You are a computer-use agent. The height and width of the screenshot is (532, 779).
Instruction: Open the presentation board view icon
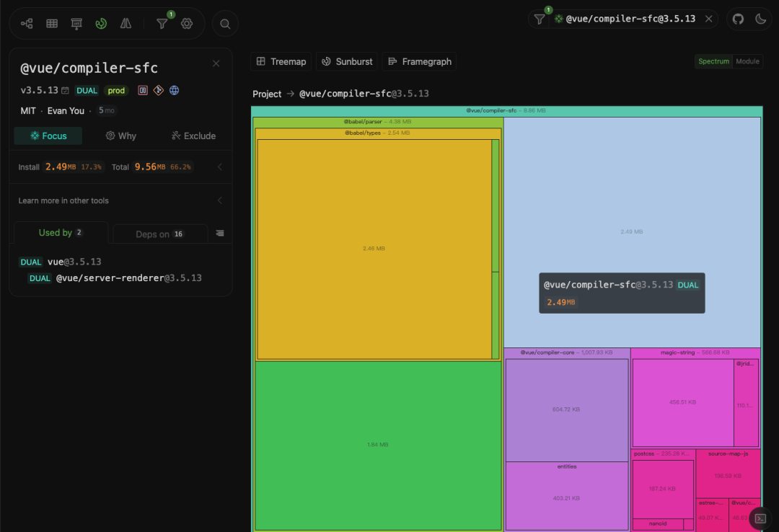click(x=76, y=23)
